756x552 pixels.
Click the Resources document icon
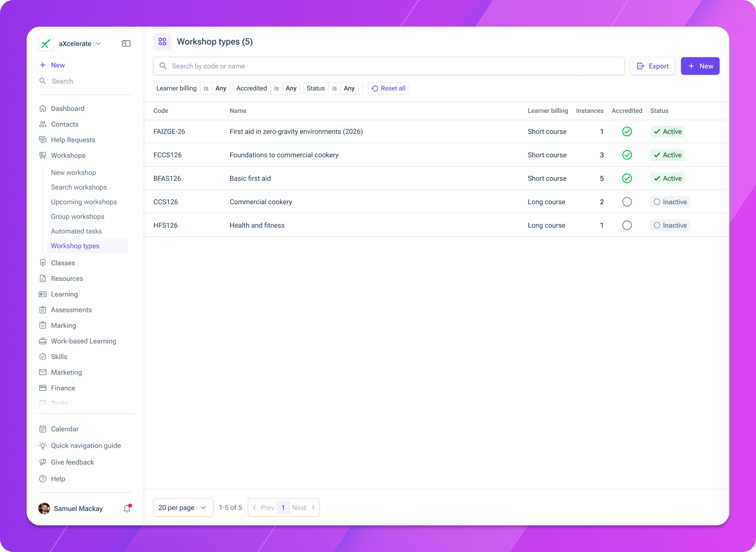(43, 279)
